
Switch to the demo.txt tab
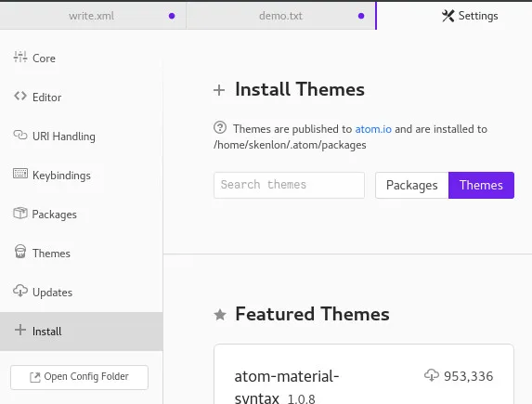(x=281, y=16)
